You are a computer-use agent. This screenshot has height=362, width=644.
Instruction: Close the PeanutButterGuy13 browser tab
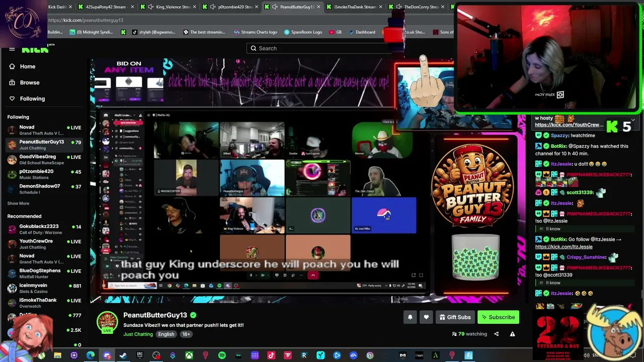(x=318, y=7)
